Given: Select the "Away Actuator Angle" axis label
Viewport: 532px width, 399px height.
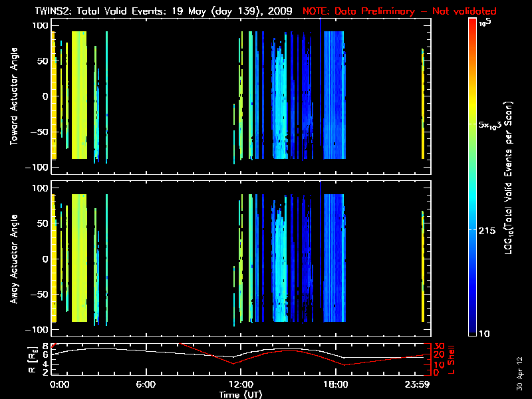Looking at the screenshot, I should click(x=13, y=259).
